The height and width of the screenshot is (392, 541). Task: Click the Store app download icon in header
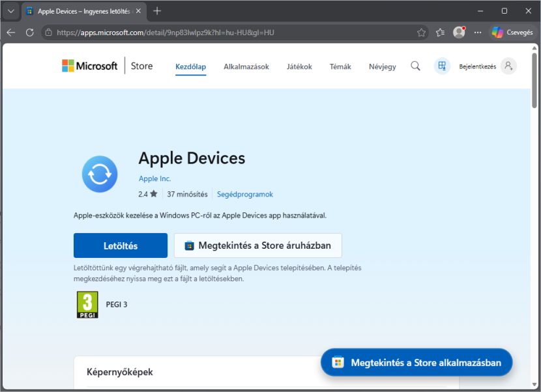click(x=442, y=66)
